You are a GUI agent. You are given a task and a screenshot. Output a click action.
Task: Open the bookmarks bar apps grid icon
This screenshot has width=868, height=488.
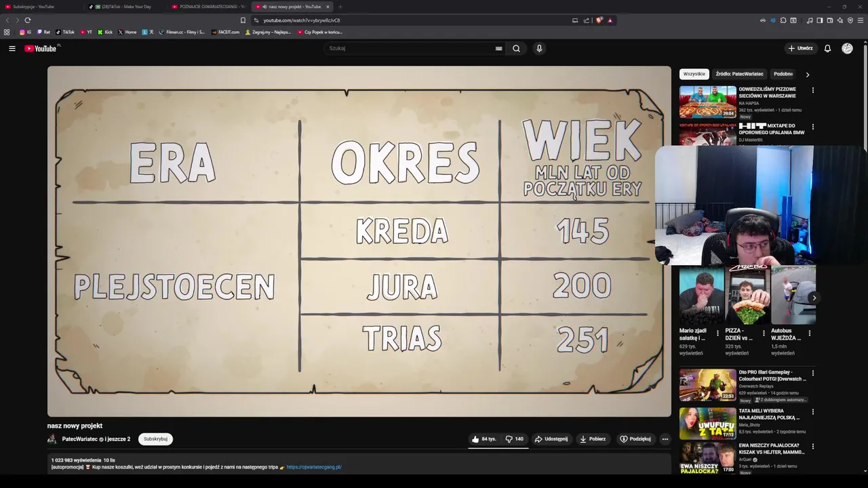[x=7, y=32]
